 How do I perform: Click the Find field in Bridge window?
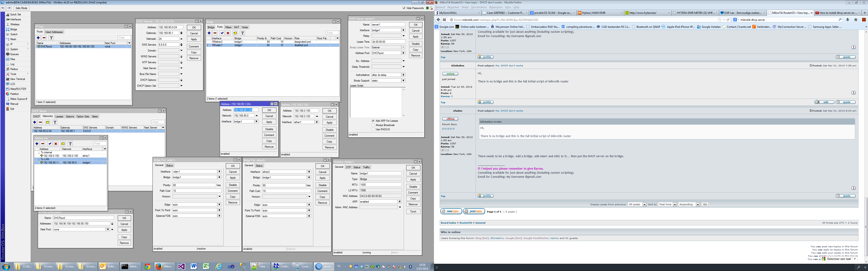click(332, 33)
